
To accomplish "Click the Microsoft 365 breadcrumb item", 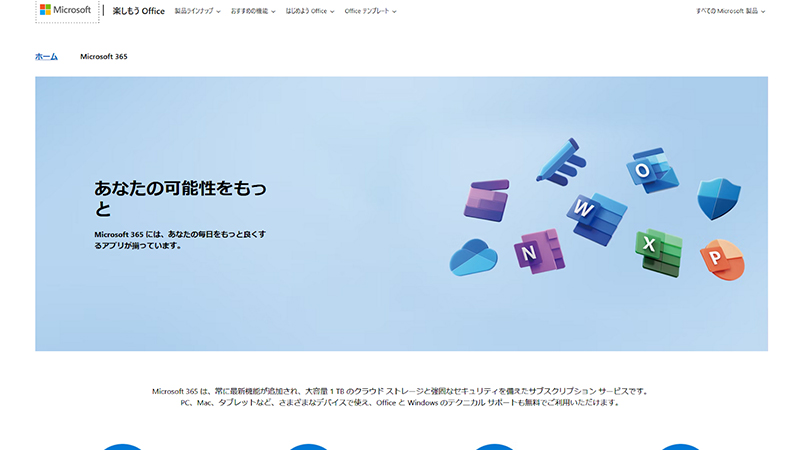I will pyautogui.click(x=104, y=57).
